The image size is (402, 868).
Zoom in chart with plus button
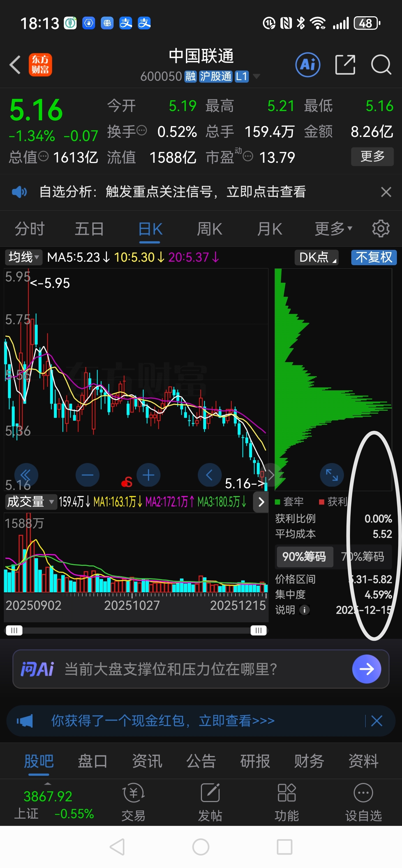tap(148, 475)
